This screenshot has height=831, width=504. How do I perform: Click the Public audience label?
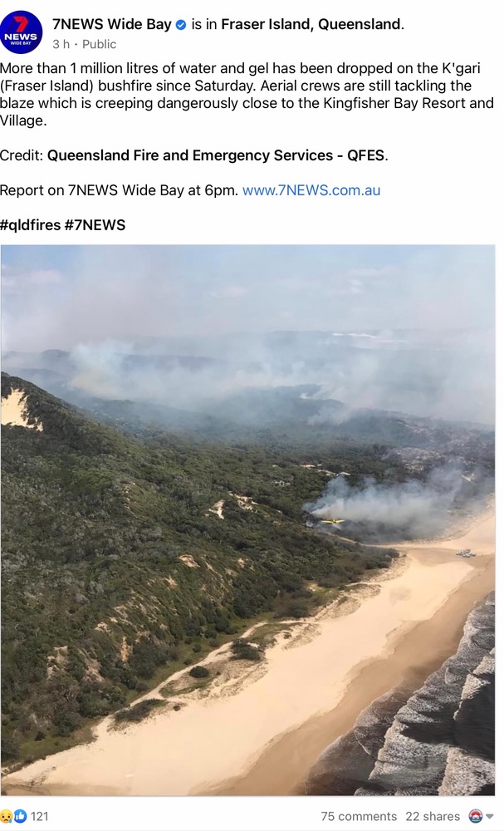coord(99,45)
